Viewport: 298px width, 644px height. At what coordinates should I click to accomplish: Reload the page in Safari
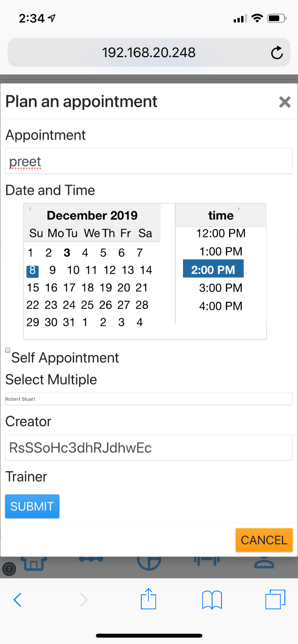pyautogui.click(x=277, y=53)
